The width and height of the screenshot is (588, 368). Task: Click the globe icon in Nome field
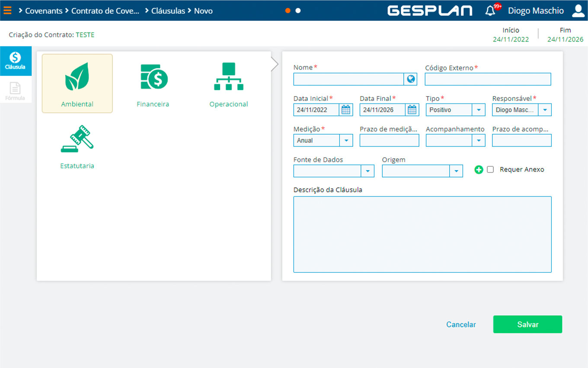click(411, 79)
